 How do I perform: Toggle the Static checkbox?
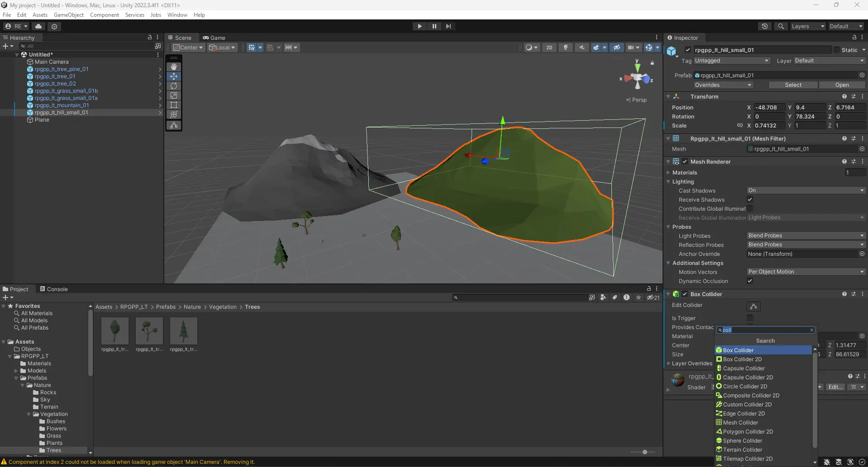tap(837, 50)
